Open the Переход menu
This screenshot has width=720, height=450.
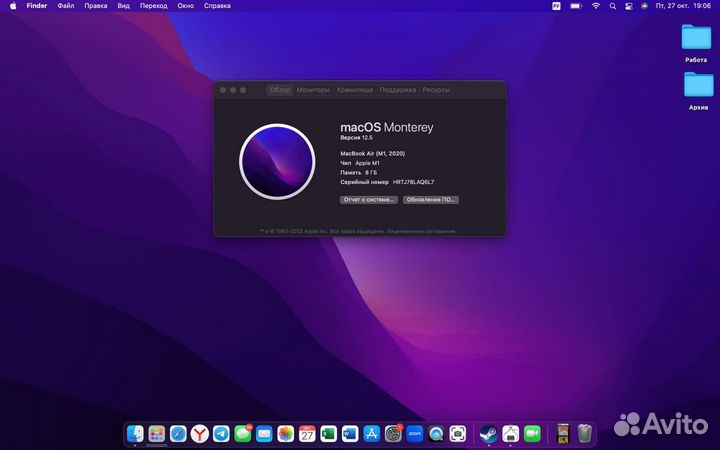click(x=153, y=6)
